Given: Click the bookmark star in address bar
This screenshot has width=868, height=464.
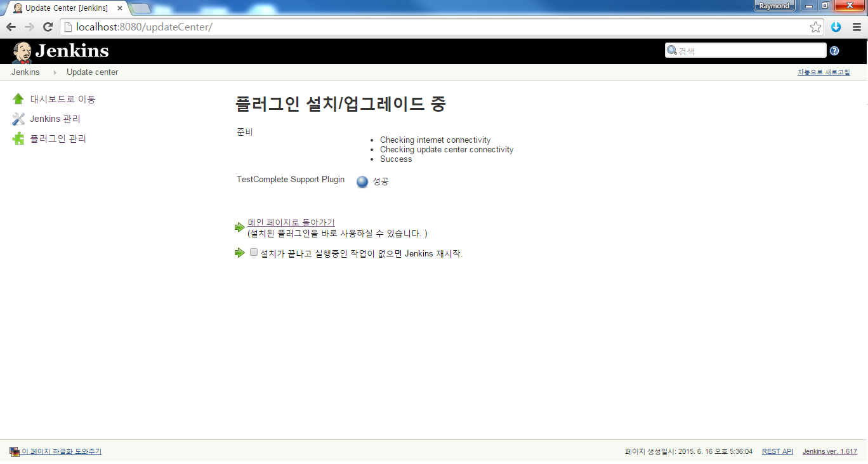Looking at the screenshot, I should 815,27.
